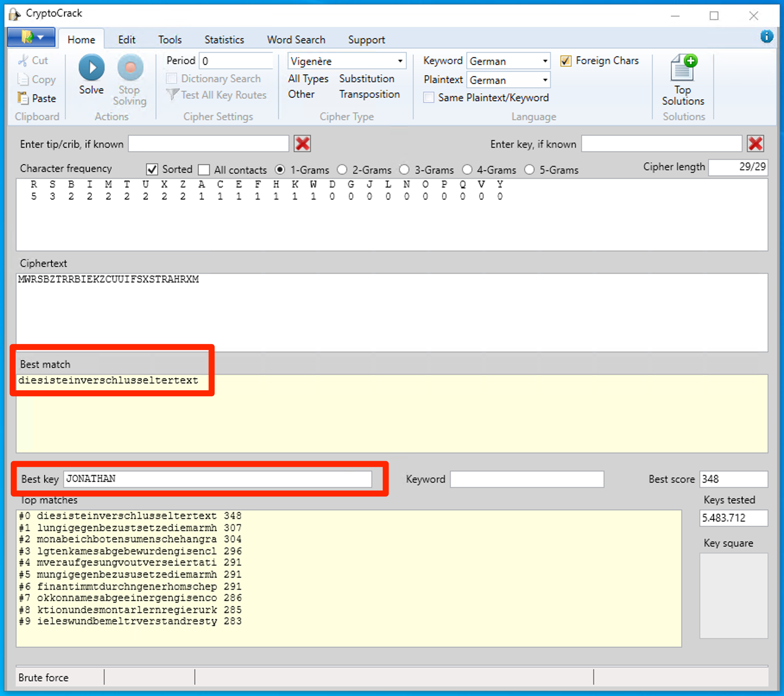This screenshot has height=696, width=784.
Task: Select the 5-Grams radio button
Action: (529, 170)
